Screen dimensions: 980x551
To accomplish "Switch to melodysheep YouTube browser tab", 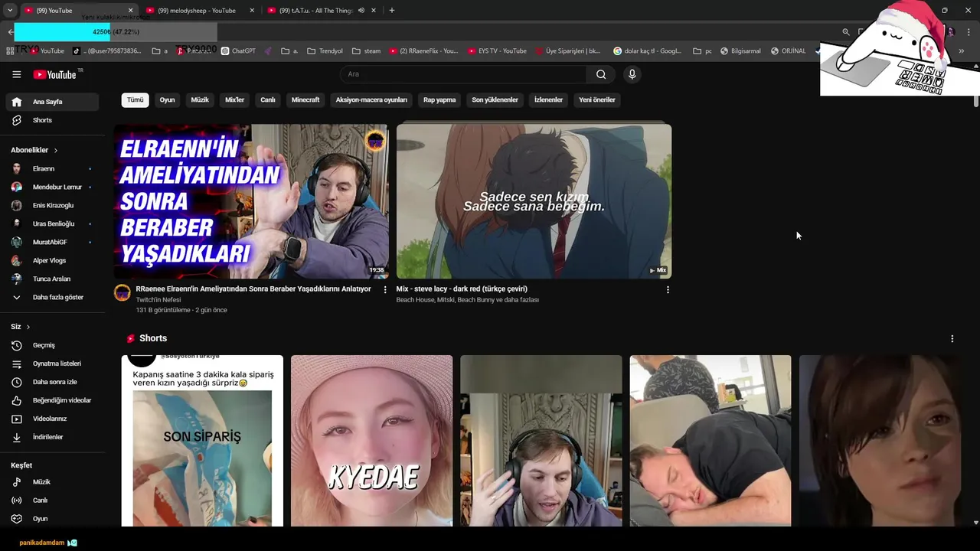I will pyautogui.click(x=197, y=11).
